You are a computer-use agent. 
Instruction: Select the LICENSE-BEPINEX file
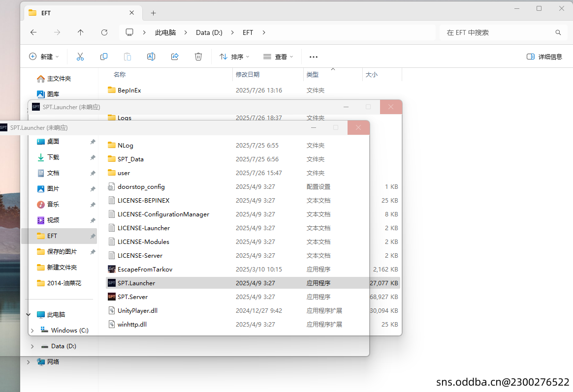[253, 200]
